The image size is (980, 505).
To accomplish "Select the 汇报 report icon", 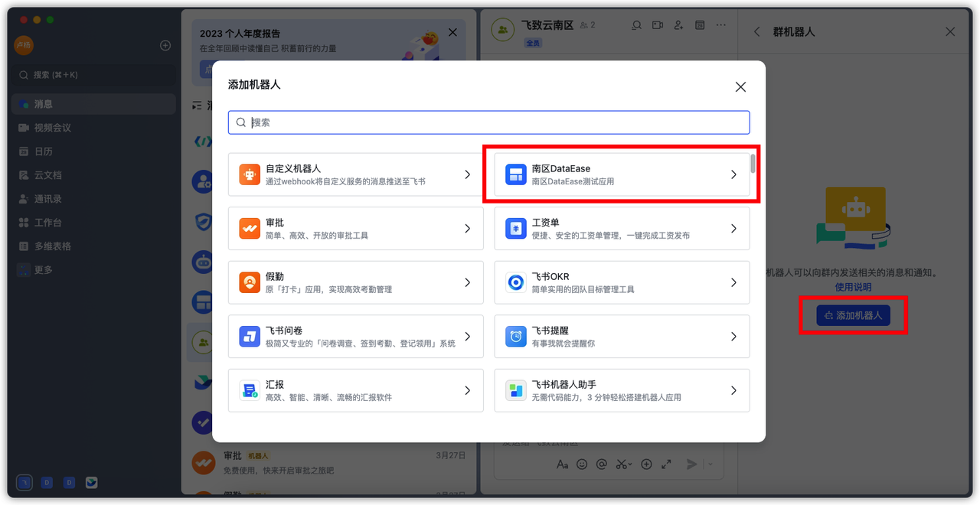I will point(250,390).
